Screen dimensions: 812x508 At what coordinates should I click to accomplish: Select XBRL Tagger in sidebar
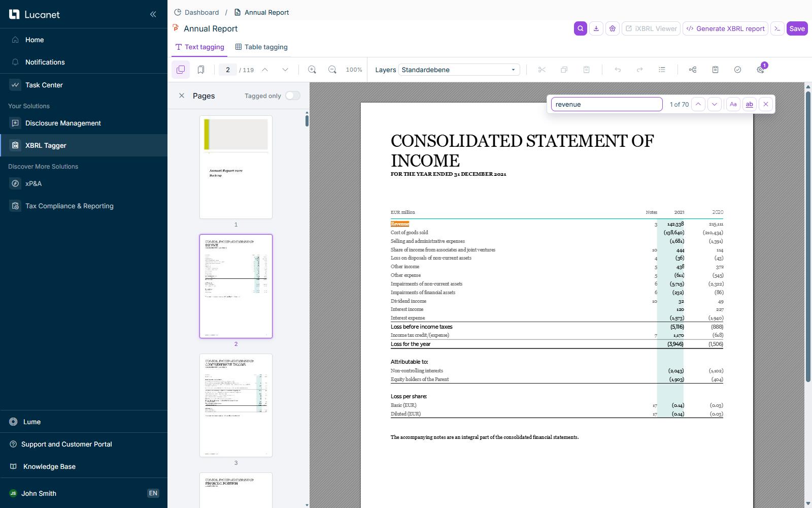point(84,145)
